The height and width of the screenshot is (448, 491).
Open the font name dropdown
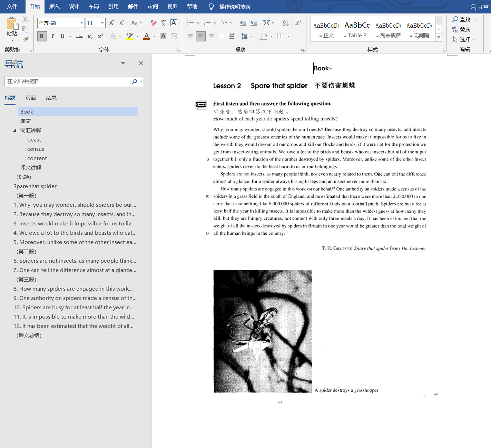tap(82, 23)
